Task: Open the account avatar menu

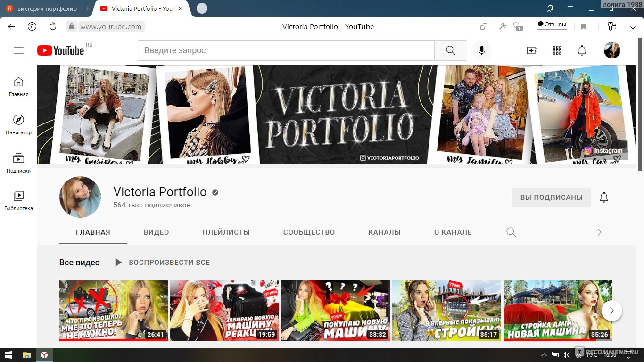Action: pos(612,50)
